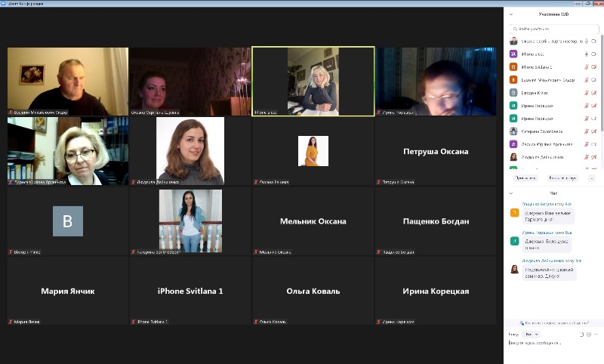Click camera-off icon beside Евгения participant
604x364 pixels.
[593, 92]
